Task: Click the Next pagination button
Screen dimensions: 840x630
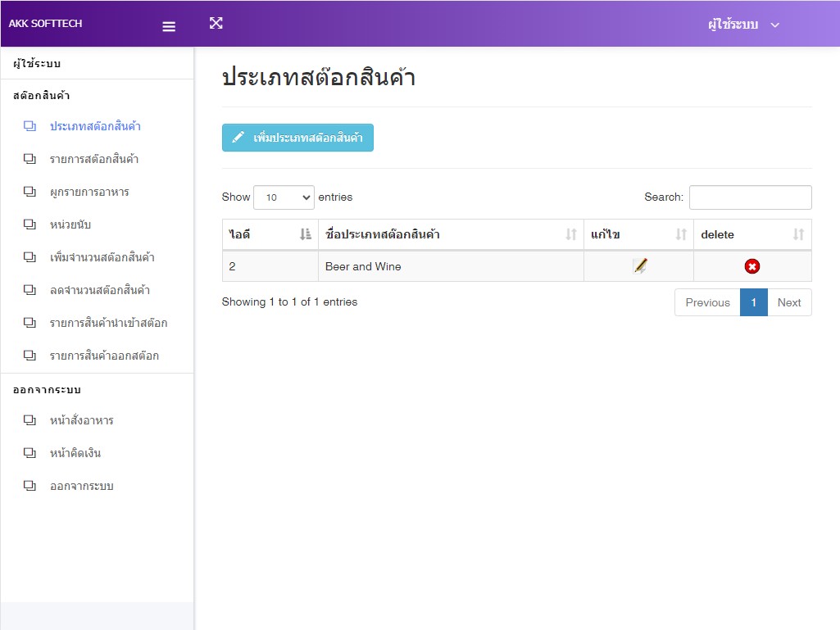Action: tap(788, 302)
